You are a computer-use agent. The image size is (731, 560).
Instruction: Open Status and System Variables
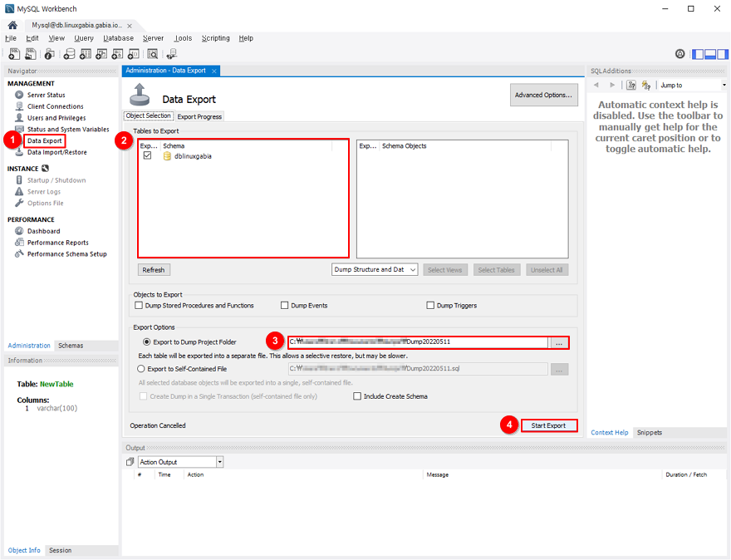(x=68, y=129)
